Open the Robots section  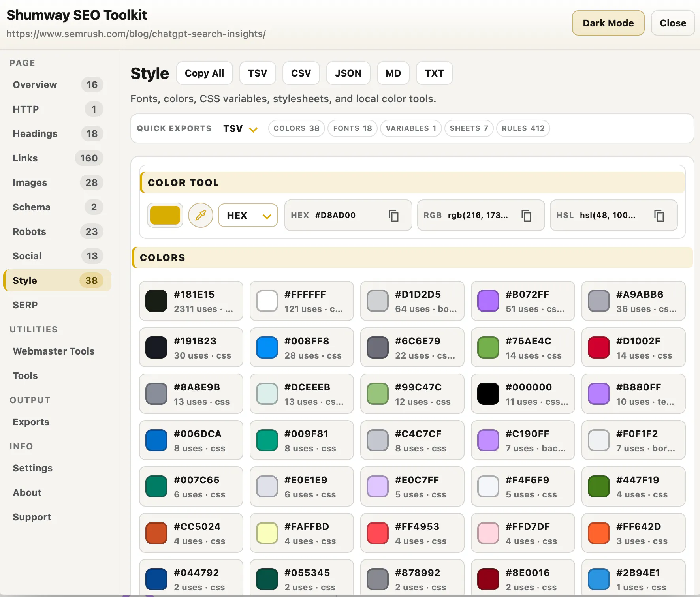(57, 231)
